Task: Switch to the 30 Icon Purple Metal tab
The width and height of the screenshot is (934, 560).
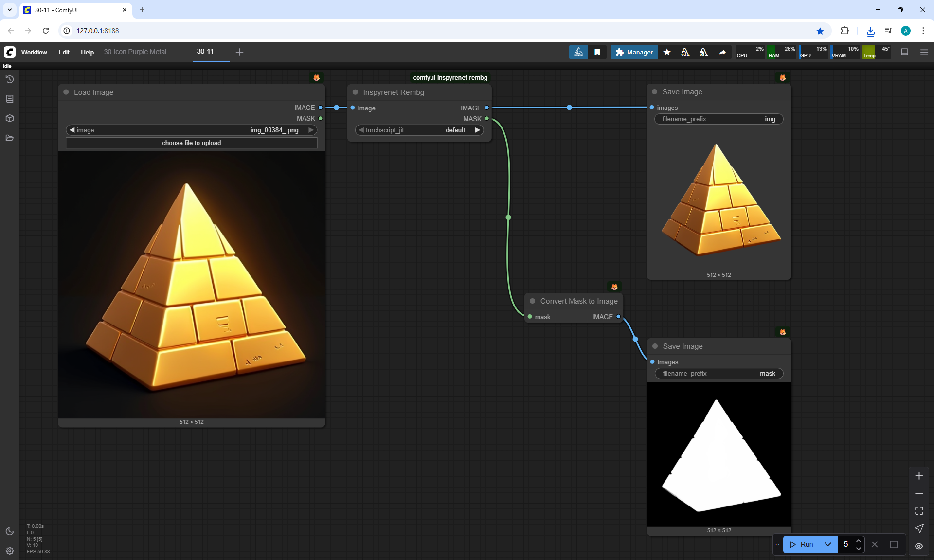Action: (x=139, y=52)
